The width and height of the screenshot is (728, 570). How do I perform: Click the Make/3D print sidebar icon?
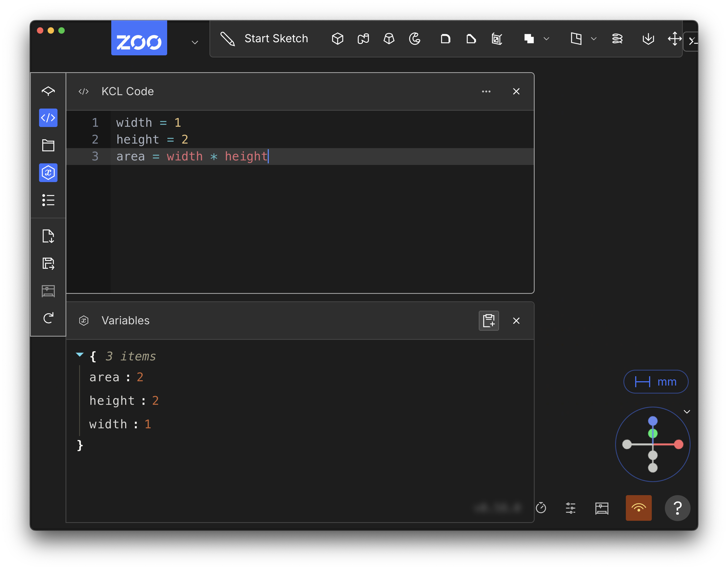pos(48,291)
